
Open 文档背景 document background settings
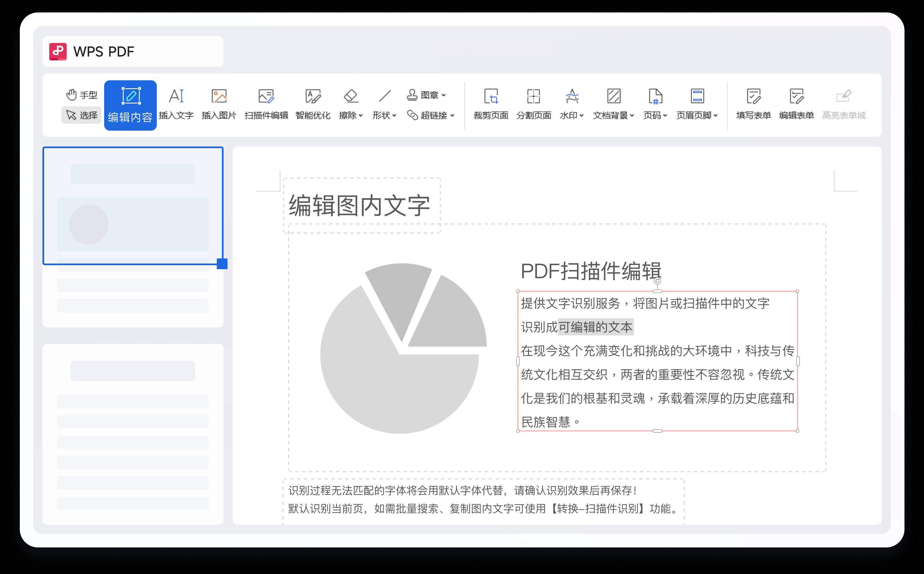(613, 104)
